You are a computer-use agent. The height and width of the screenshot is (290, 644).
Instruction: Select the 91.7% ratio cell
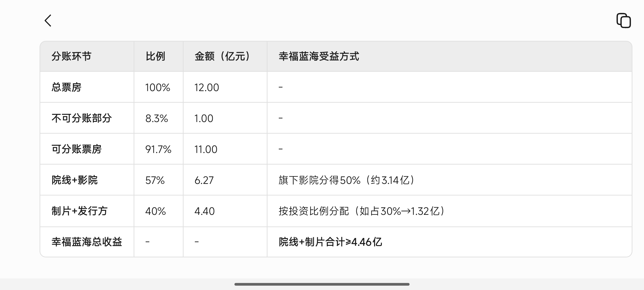[158, 149]
